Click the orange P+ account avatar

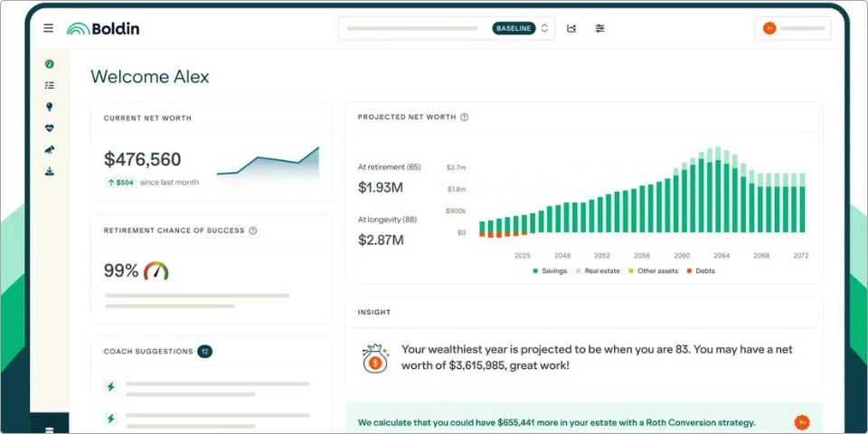769,28
